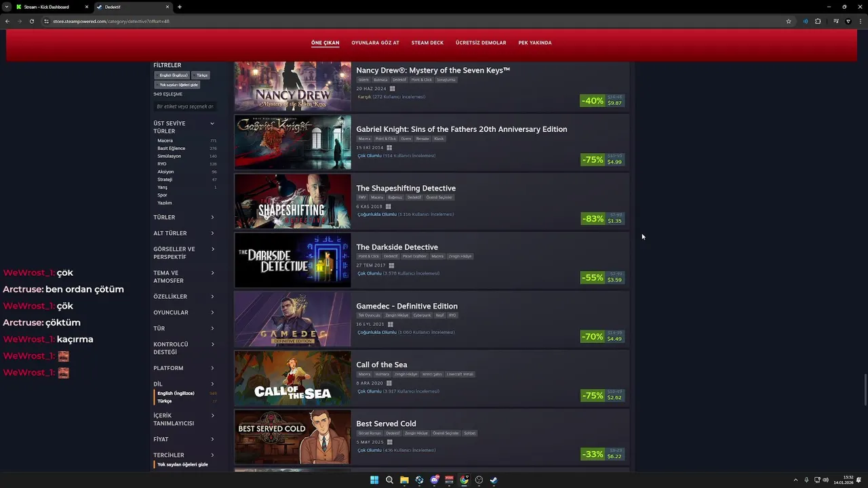This screenshot has width=868, height=488.
Task: Open Windows taskbar search
Action: [389, 480]
